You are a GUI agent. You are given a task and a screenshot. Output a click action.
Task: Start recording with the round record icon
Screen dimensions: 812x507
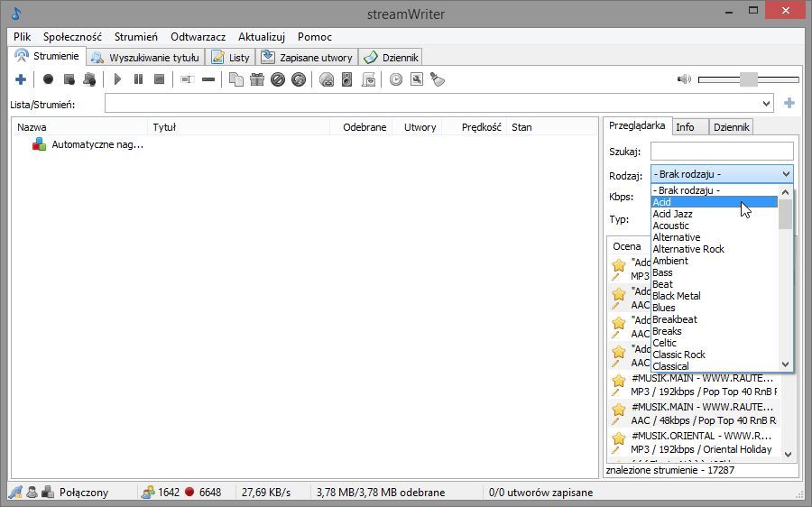[48, 79]
